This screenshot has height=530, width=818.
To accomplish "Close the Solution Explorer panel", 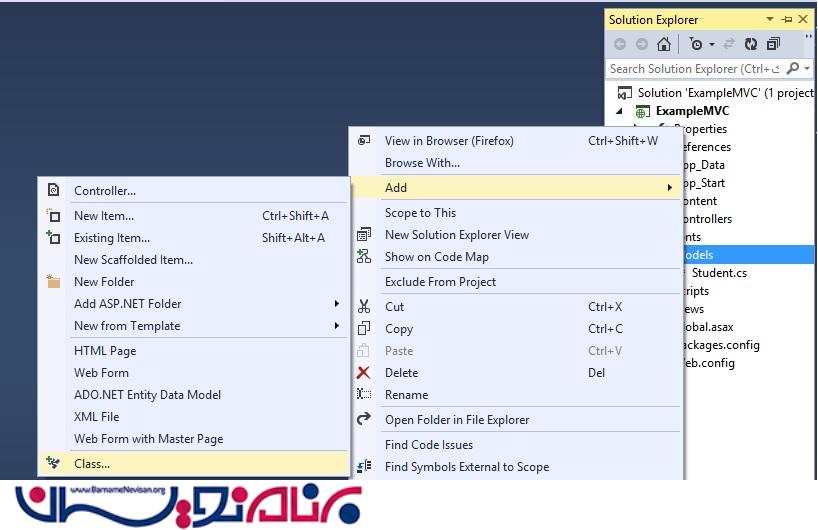I will (x=803, y=19).
